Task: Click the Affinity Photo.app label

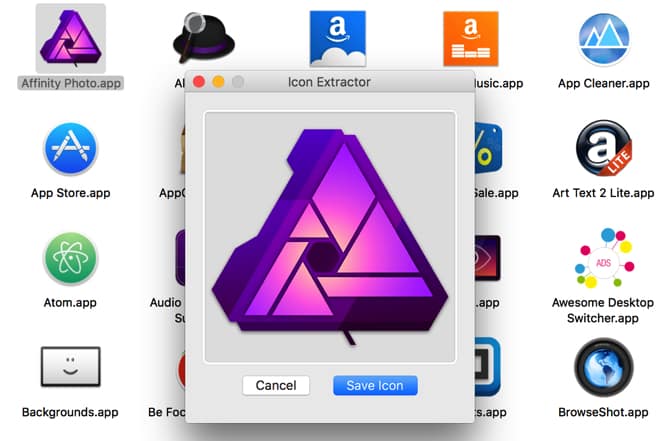Action: coord(71,83)
